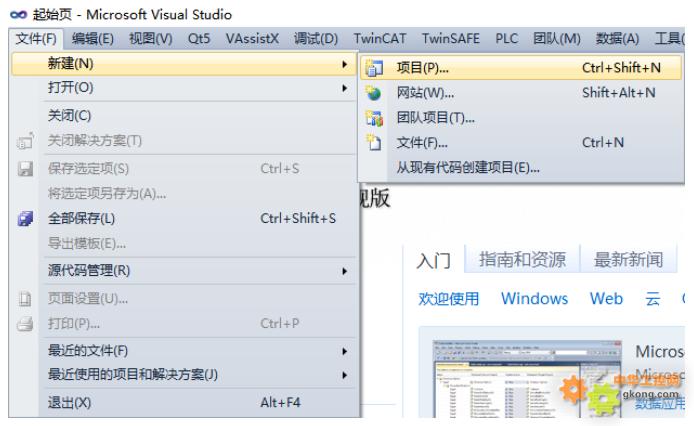Choose 项目(P)... to create new project

521,68
